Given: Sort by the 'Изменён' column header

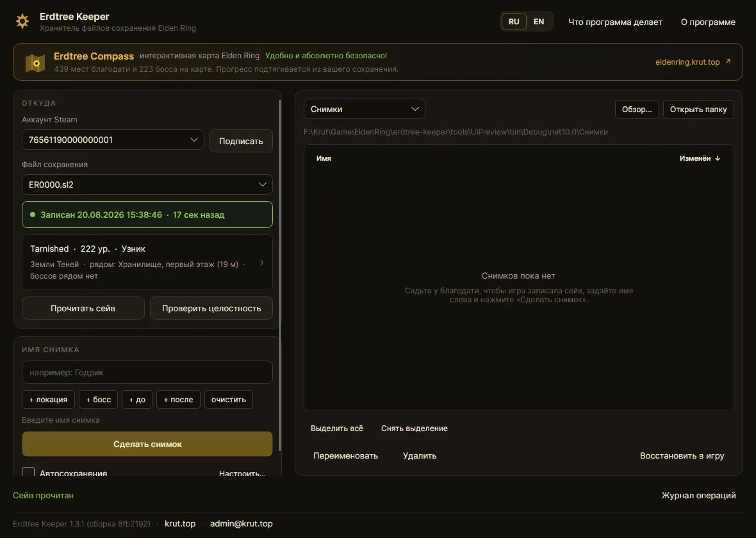Looking at the screenshot, I should tap(700, 158).
